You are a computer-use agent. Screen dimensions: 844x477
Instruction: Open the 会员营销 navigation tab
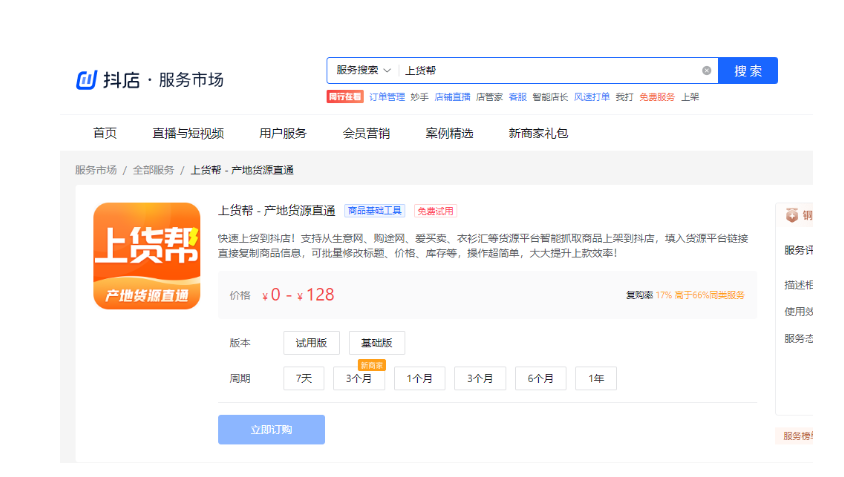point(367,133)
